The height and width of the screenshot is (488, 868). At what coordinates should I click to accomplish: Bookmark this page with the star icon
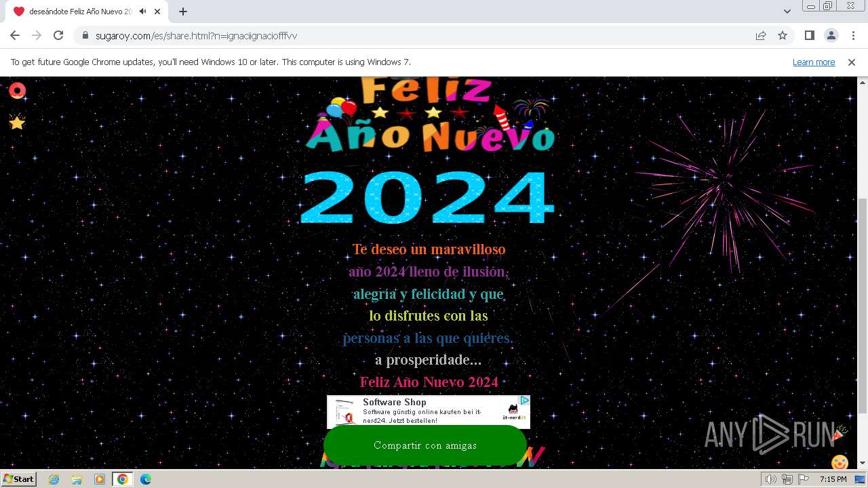(x=783, y=35)
